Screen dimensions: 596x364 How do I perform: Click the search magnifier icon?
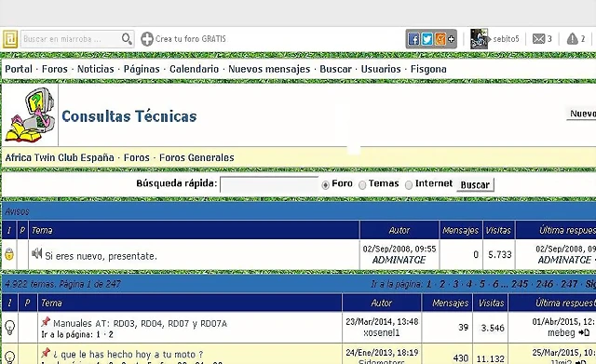127,39
